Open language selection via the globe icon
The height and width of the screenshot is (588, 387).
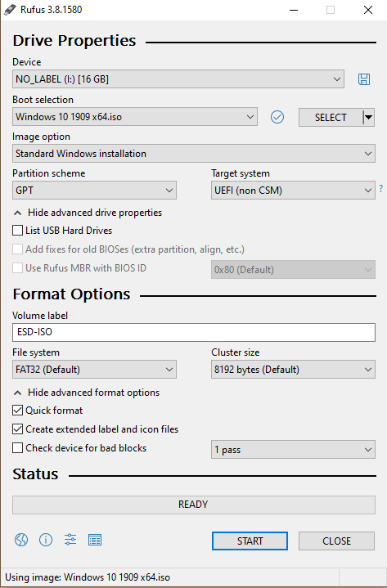pos(21,540)
